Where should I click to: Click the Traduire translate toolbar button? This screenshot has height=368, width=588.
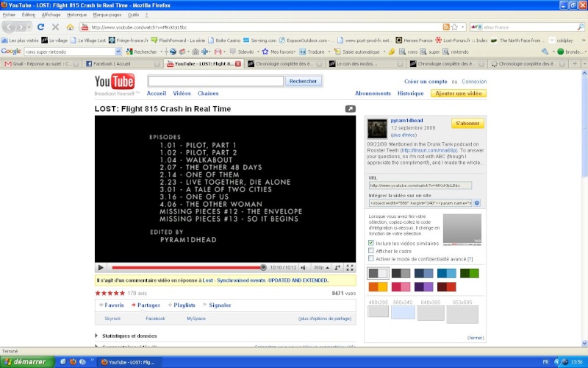tap(312, 52)
